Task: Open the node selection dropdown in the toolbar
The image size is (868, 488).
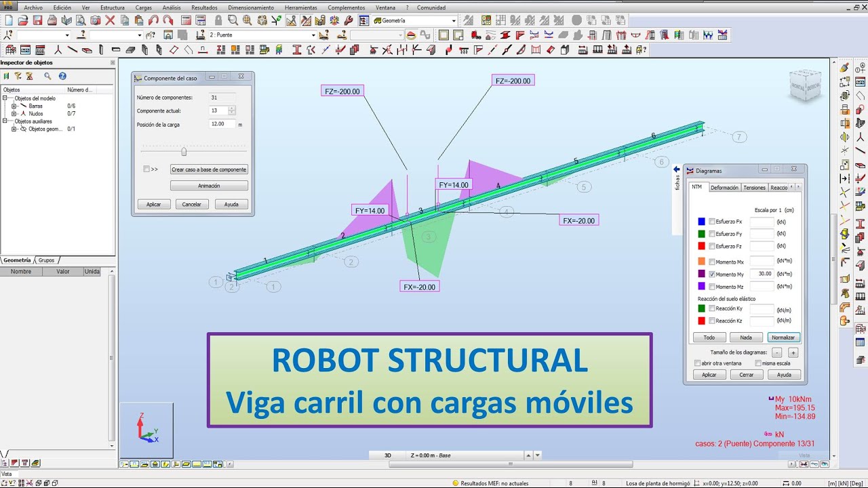Action: pos(66,35)
